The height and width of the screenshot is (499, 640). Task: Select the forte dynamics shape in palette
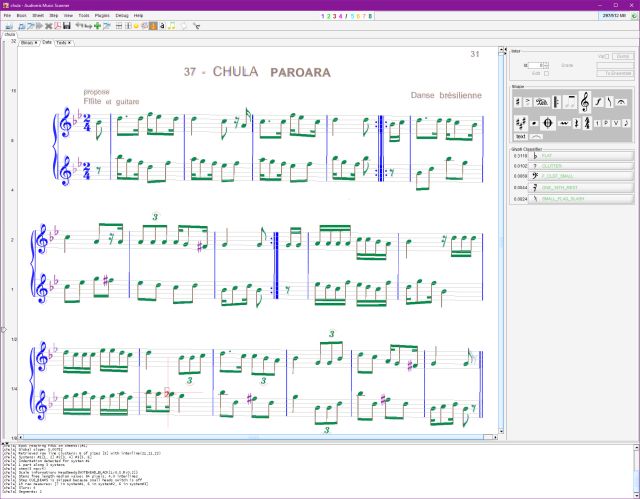point(598,102)
